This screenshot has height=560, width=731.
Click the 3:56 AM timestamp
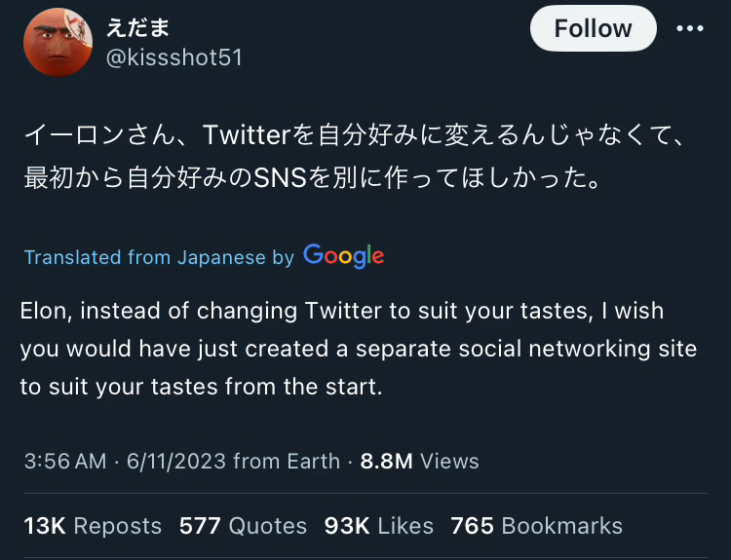[x=64, y=461]
